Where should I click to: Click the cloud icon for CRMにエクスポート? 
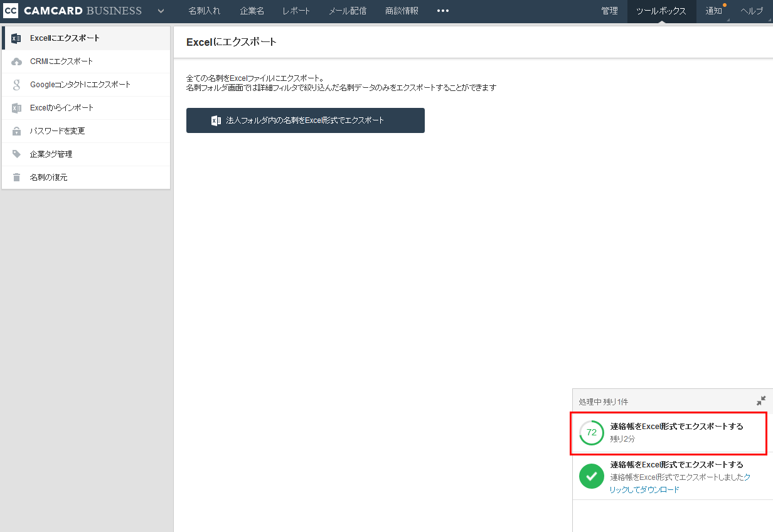[17, 61]
